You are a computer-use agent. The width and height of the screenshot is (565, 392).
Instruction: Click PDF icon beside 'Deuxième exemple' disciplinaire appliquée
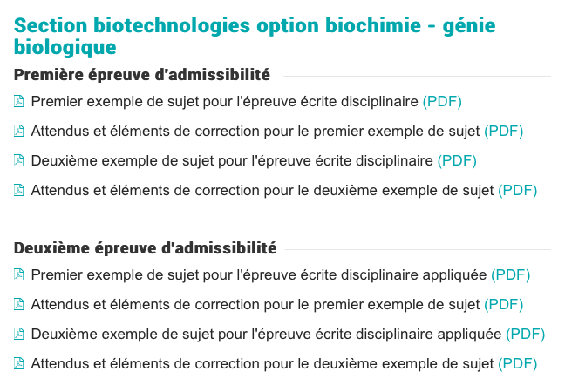pos(18,334)
